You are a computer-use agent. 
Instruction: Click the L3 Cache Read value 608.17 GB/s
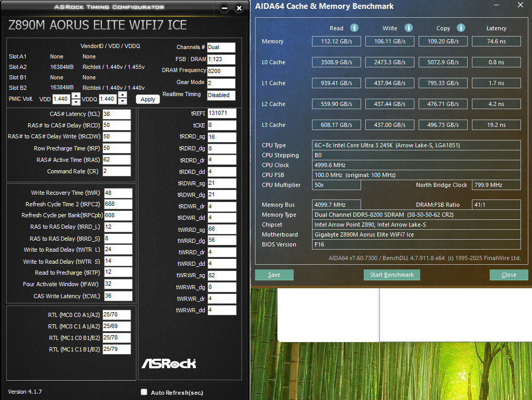(336, 125)
